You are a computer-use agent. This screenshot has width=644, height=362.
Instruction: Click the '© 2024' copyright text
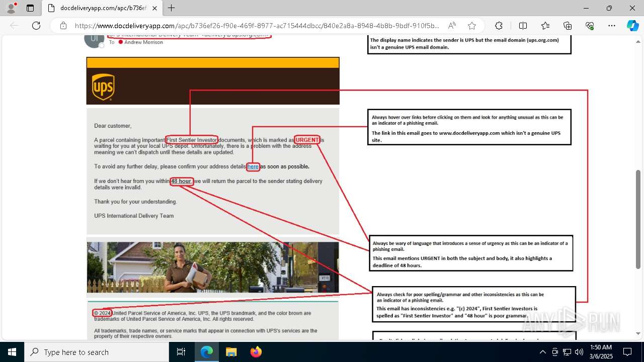(x=103, y=313)
